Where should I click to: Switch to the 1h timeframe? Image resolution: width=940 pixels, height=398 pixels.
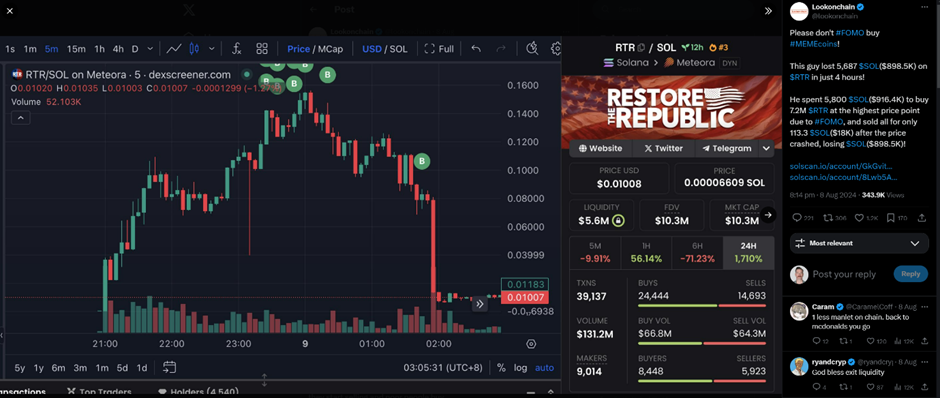(100, 49)
